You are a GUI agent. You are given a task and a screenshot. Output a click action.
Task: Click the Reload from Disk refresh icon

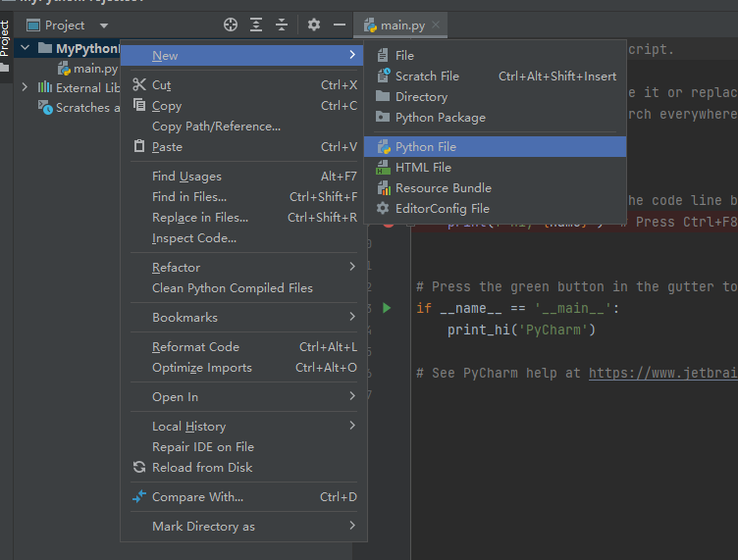click(x=139, y=467)
